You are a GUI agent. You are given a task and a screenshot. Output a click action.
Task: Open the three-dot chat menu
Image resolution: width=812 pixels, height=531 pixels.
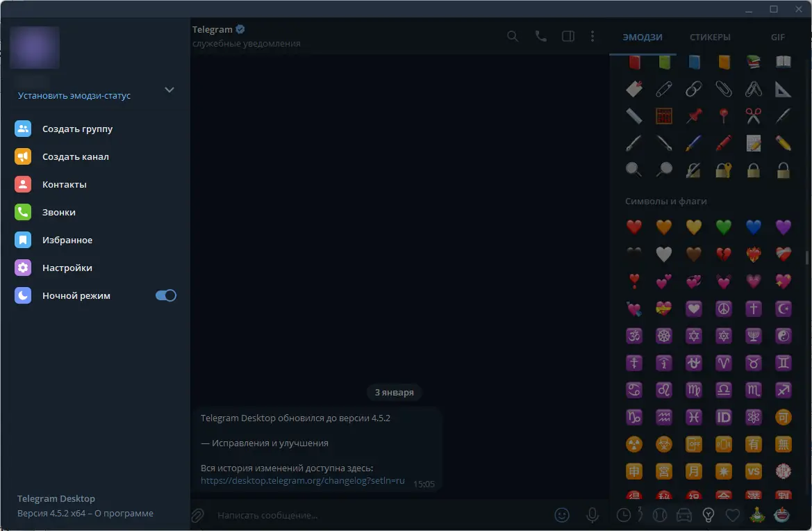point(593,36)
